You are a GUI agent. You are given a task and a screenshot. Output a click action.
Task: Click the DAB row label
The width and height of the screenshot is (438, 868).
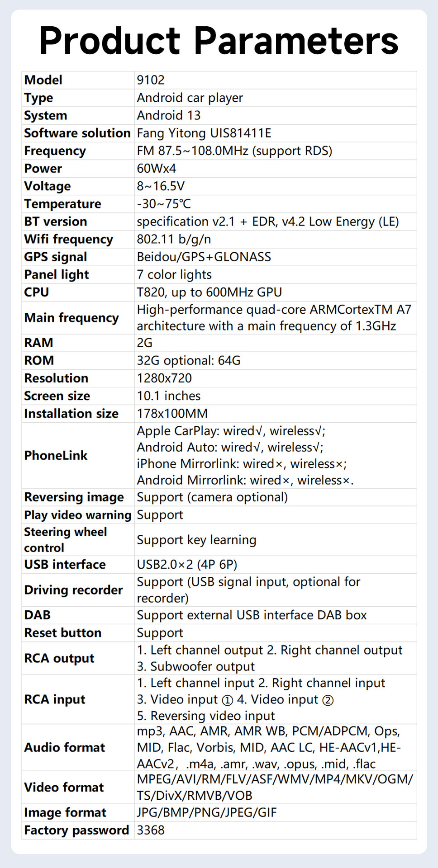click(x=38, y=615)
